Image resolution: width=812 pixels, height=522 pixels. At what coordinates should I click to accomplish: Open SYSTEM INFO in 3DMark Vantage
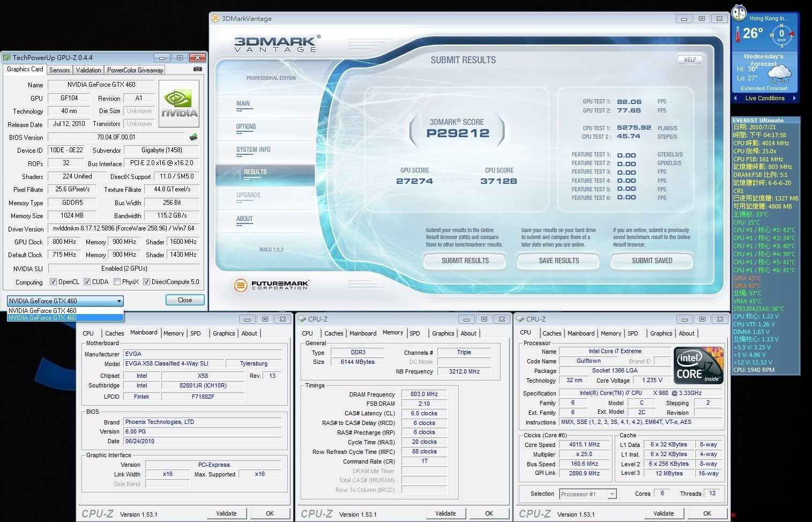[254, 150]
